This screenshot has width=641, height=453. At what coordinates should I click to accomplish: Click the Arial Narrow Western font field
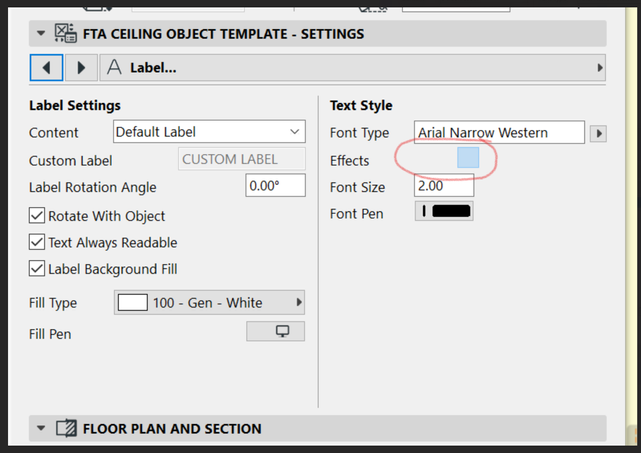pos(500,133)
